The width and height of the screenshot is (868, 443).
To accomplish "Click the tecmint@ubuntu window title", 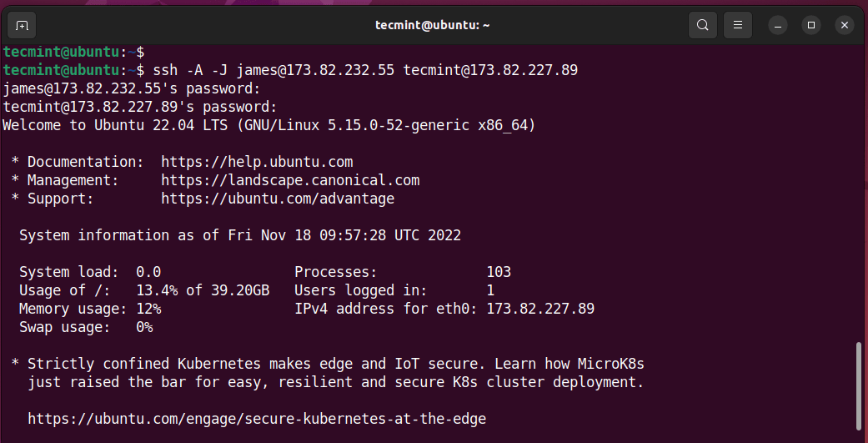I will 433,25.
